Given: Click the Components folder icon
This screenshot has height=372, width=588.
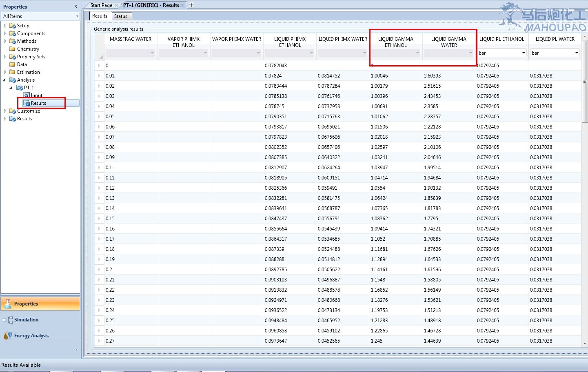Looking at the screenshot, I should pyautogui.click(x=12, y=33).
